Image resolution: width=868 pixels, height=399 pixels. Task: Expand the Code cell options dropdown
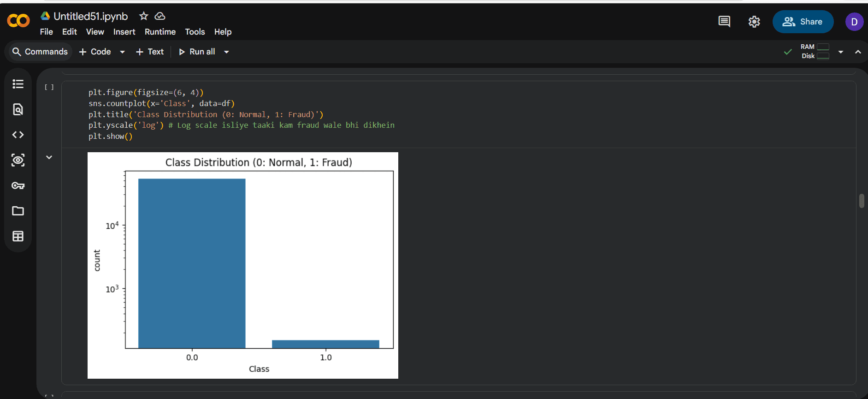tap(122, 52)
